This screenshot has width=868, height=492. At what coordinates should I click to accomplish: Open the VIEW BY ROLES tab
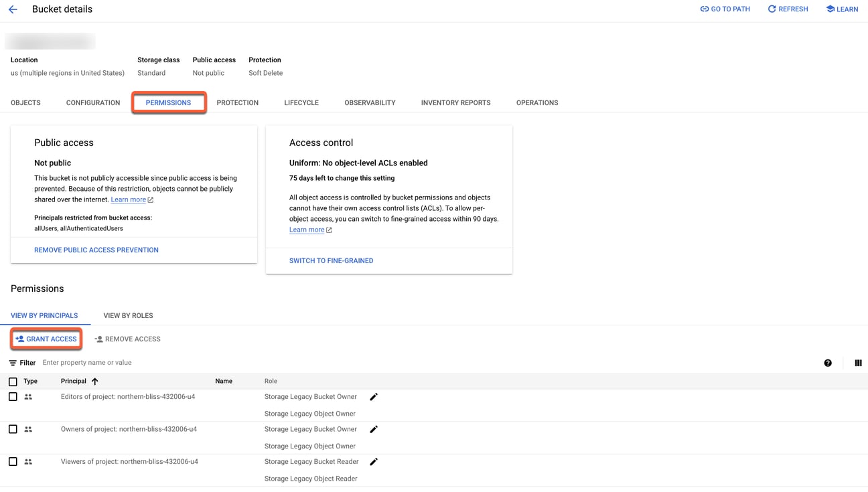coord(128,315)
